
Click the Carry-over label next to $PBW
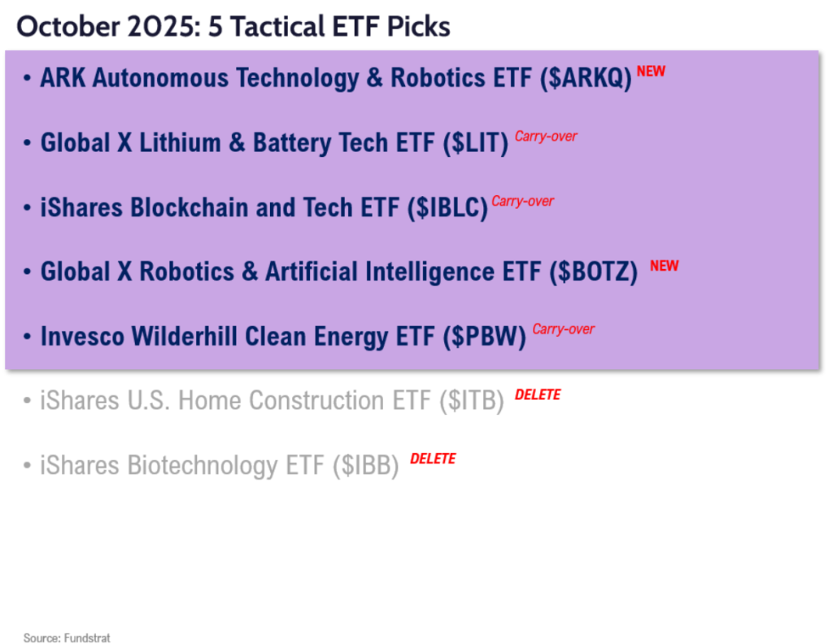click(563, 329)
